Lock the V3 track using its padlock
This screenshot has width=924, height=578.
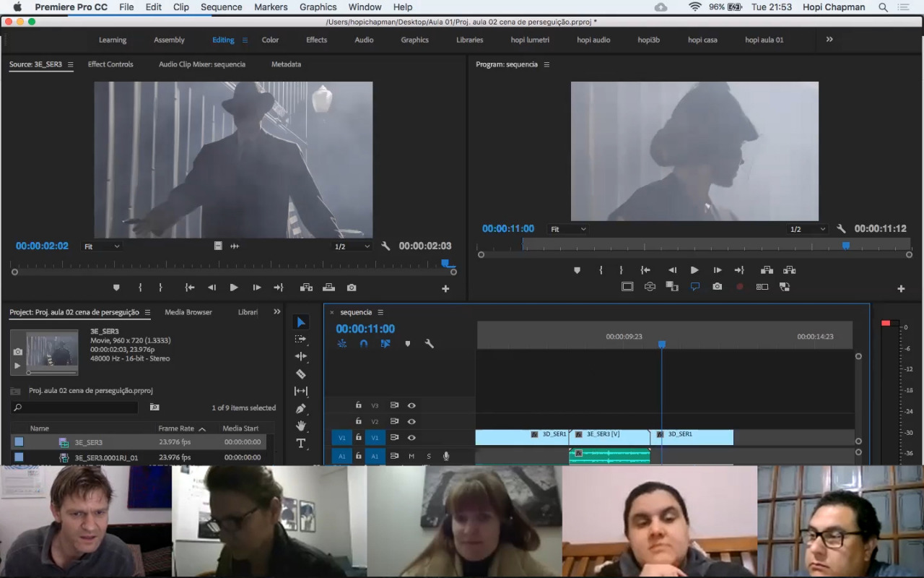click(358, 405)
